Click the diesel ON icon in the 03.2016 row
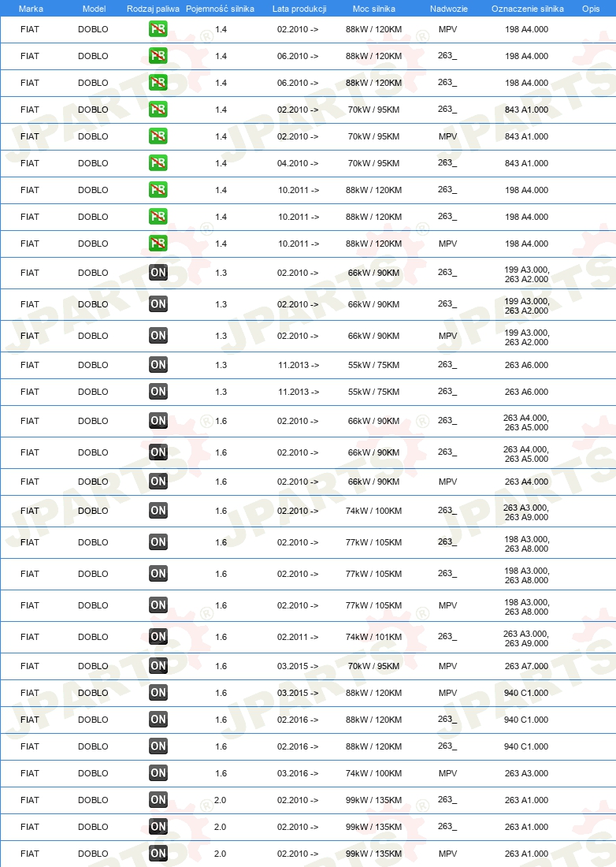 pyautogui.click(x=158, y=773)
